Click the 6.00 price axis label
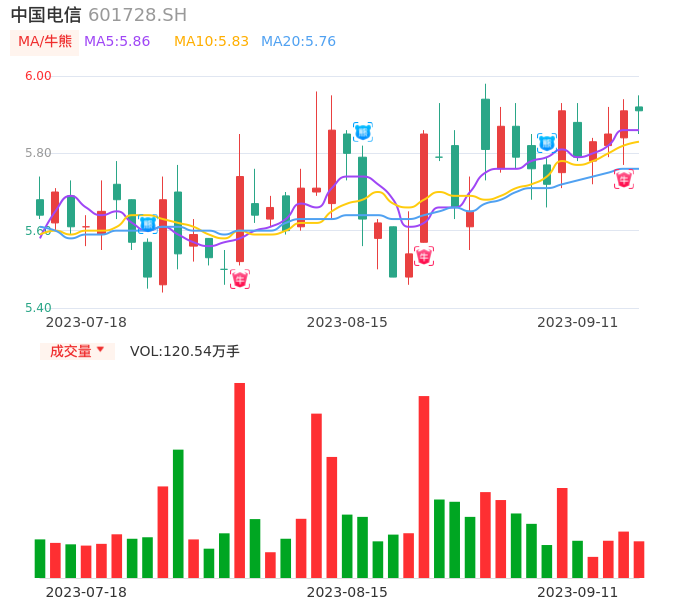 pos(38,76)
